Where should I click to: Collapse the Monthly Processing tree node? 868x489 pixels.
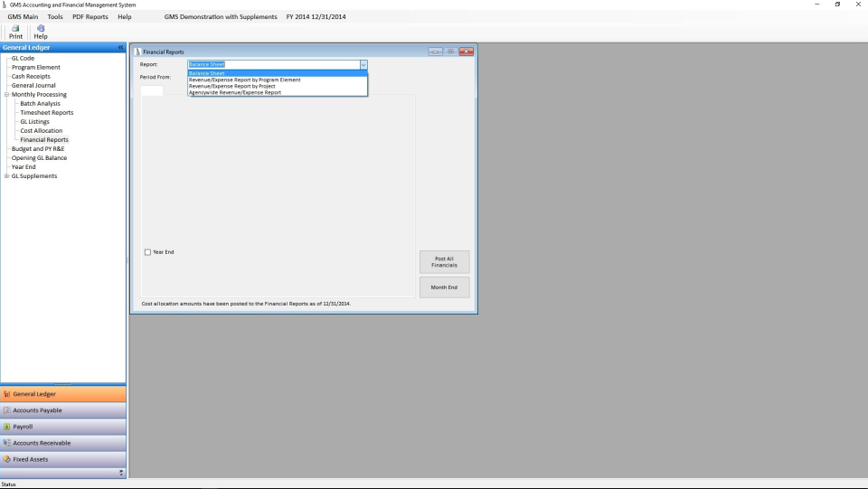coord(6,95)
